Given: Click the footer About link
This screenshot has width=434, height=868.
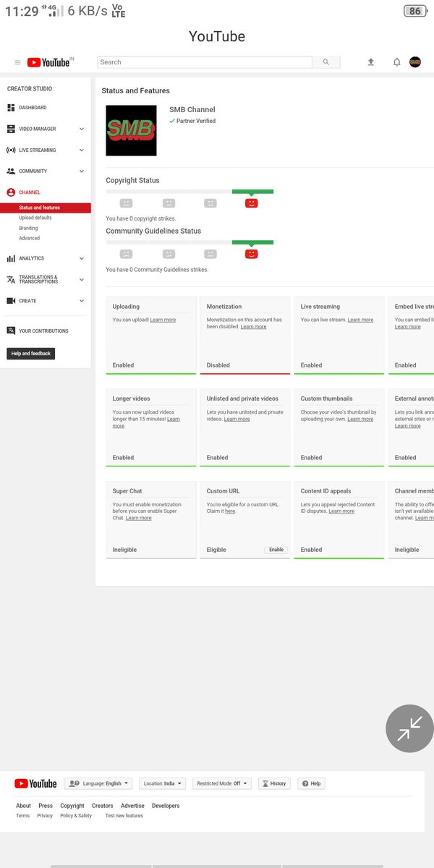Looking at the screenshot, I should pyautogui.click(x=23, y=806).
